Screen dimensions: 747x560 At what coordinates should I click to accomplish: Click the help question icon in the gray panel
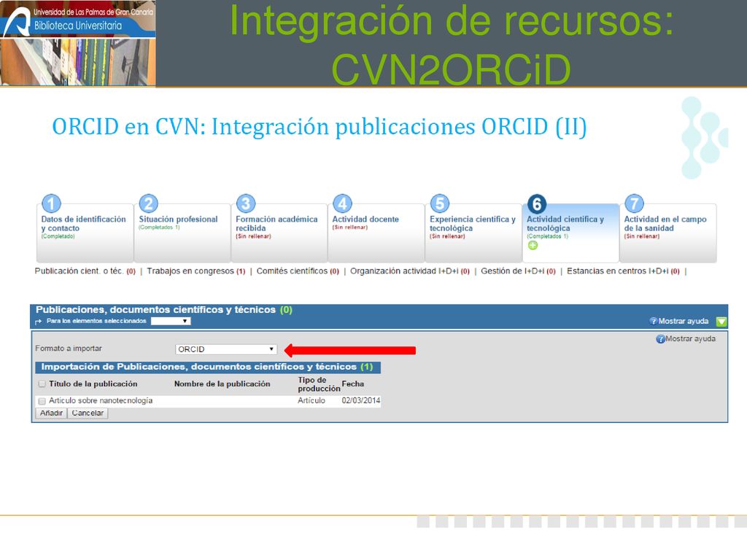[x=660, y=339]
